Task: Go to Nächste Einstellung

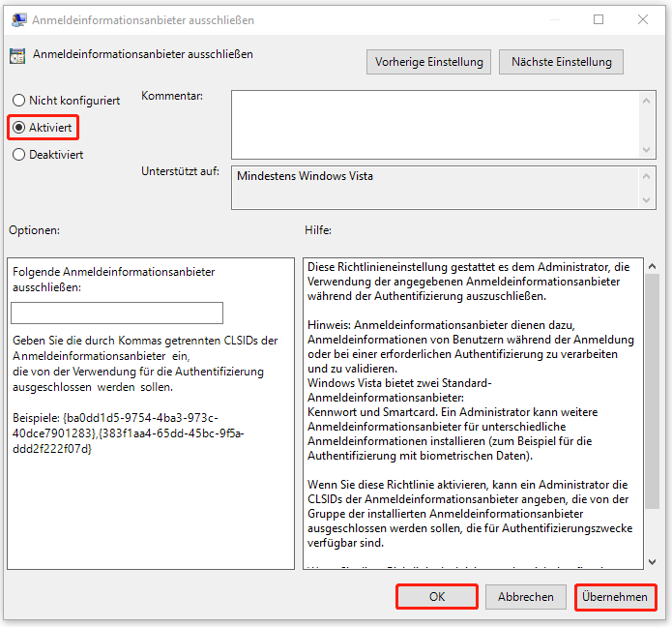Action: click(x=561, y=62)
